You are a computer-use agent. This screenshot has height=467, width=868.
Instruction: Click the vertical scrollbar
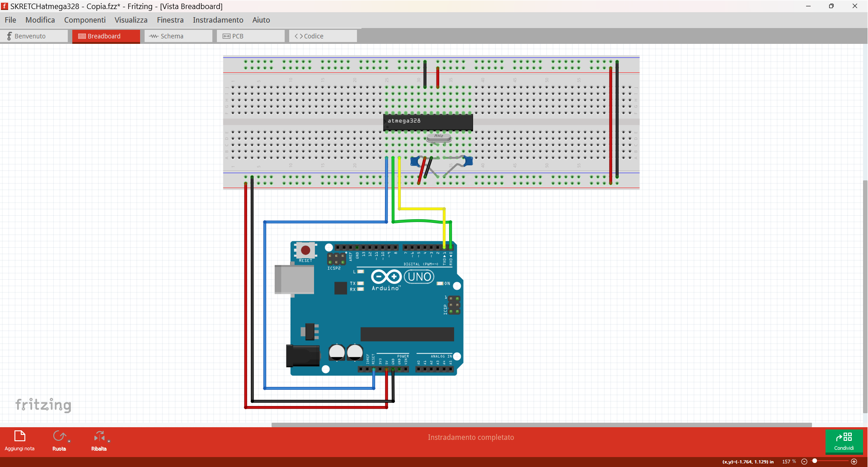coord(865,296)
